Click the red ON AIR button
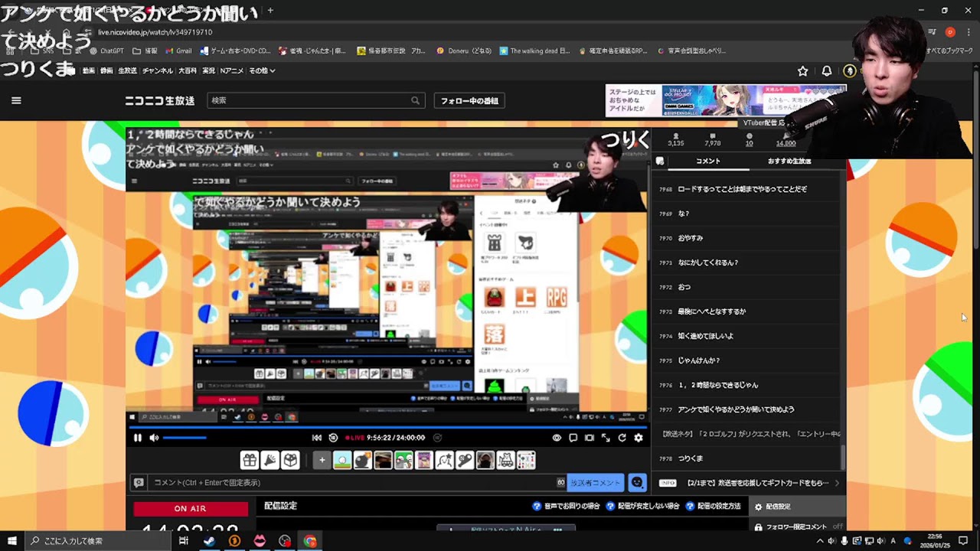This screenshot has width=980, height=551. [x=190, y=509]
